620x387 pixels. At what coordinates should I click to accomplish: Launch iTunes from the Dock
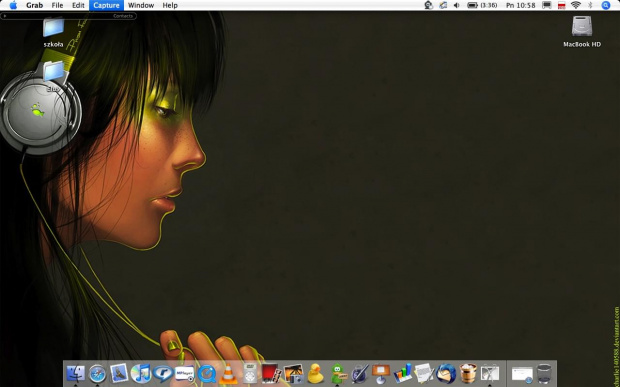[x=141, y=374]
